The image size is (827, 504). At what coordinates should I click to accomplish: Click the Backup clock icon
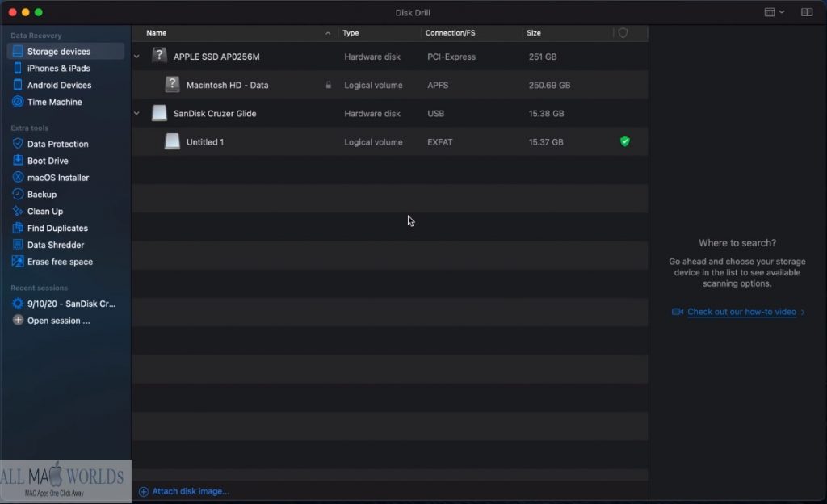tap(18, 194)
